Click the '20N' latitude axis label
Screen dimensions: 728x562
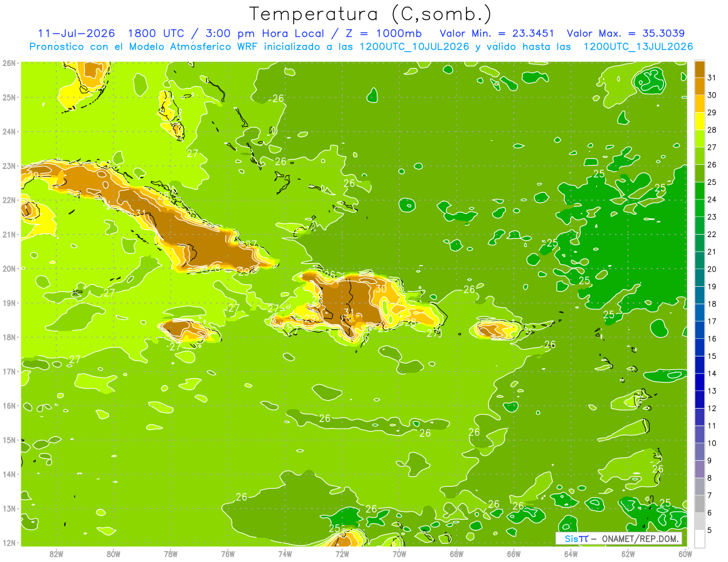tap(8, 268)
